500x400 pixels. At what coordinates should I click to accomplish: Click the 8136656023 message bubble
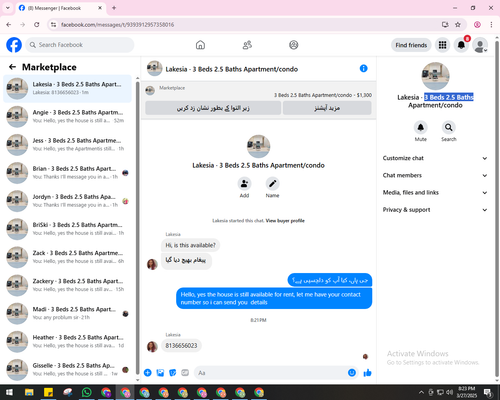coord(181,346)
